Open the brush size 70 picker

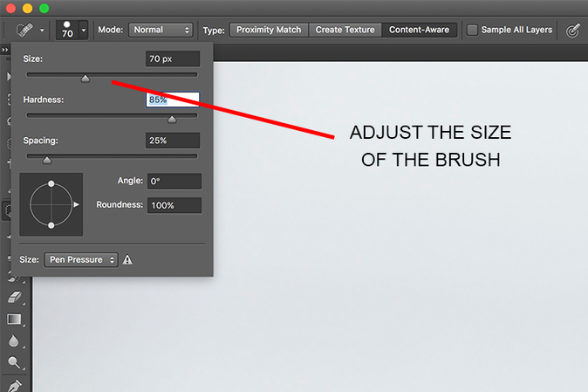pos(72,30)
